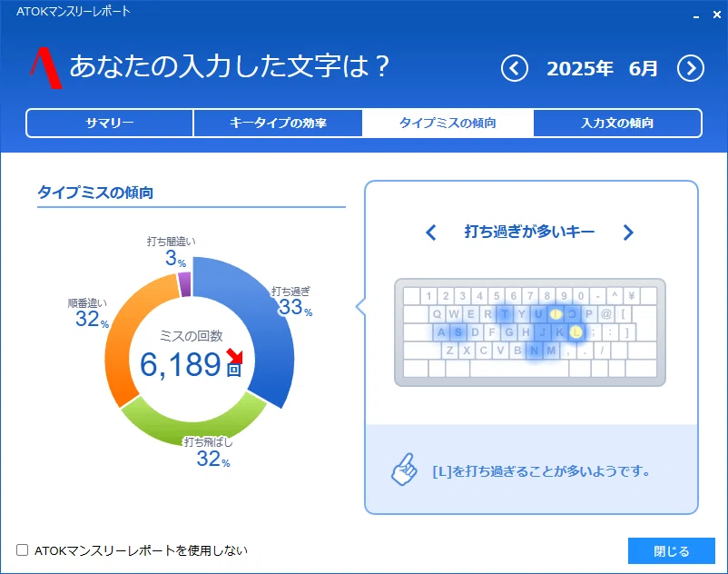
Task: Click the Q key on keyboard image
Action: point(437,314)
